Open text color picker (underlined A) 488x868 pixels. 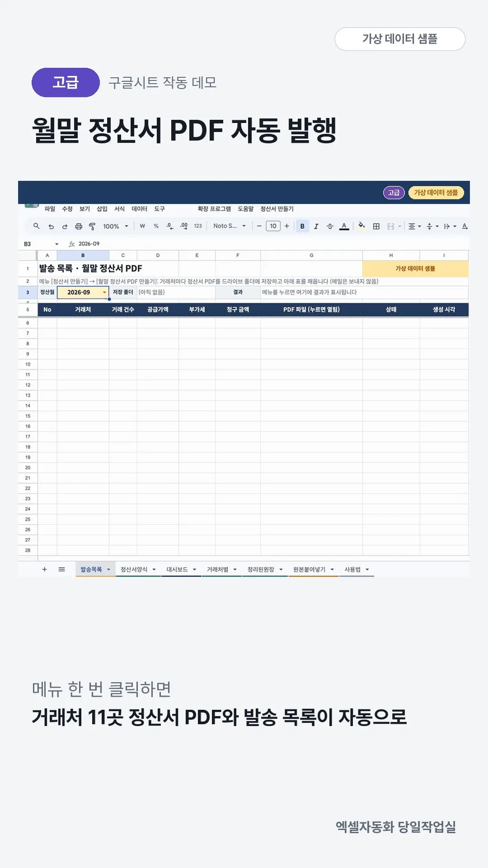coord(344,226)
